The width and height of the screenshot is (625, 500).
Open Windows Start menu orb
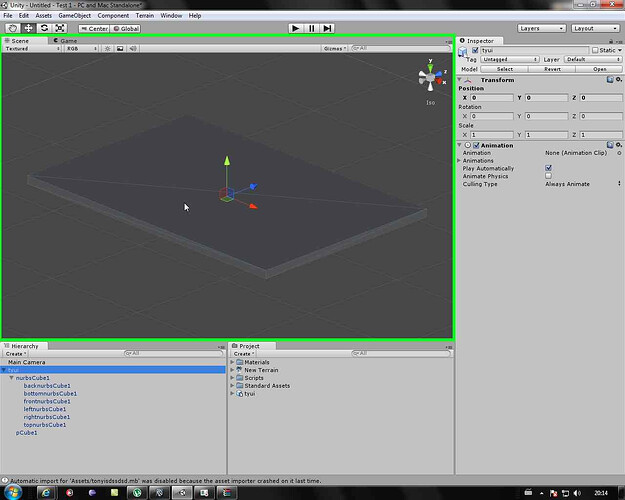coord(13,492)
